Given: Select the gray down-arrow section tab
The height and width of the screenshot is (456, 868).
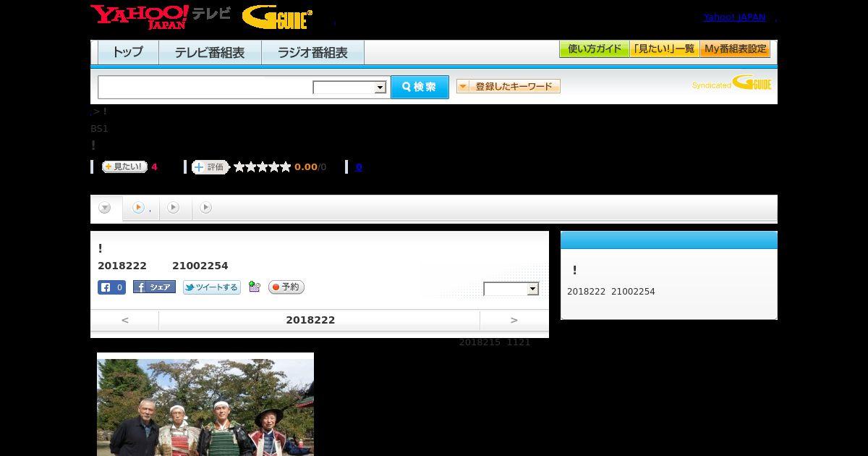Looking at the screenshot, I should tap(106, 208).
